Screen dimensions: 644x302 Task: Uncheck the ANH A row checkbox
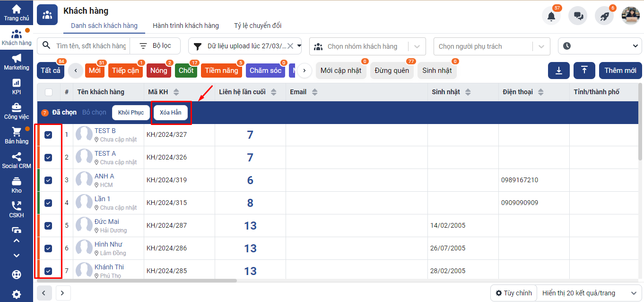(x=48, y=180)
